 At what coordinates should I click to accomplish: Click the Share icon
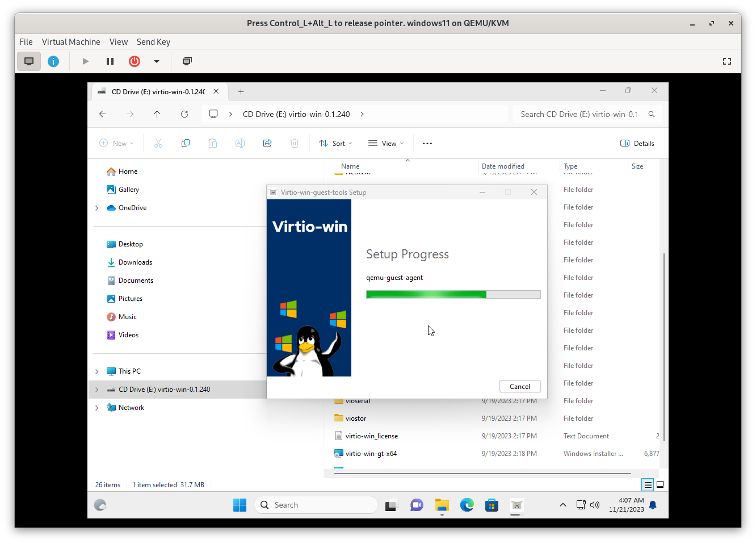pyautogui.click(x=267, y=144)
